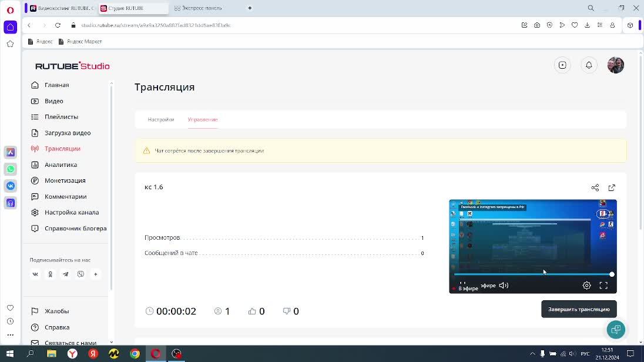Switch to the Настройки tab
Screen dimensions: 644x362
point(161,119)
